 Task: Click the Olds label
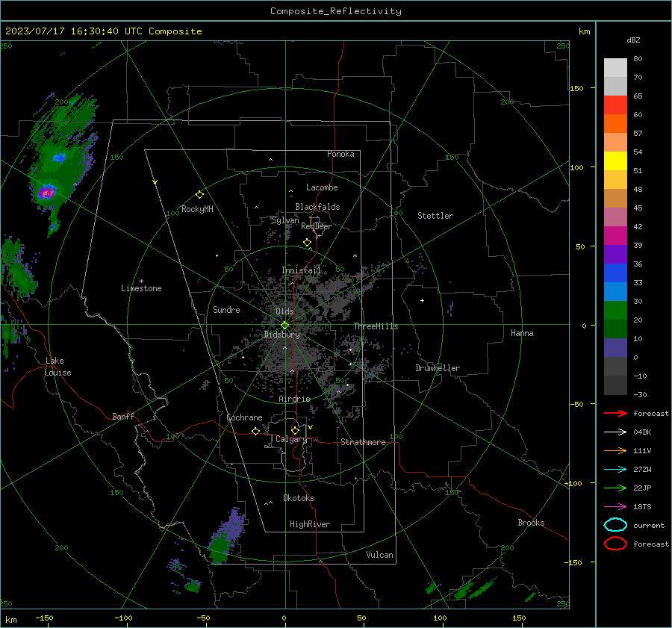click(x=284, y=311)
